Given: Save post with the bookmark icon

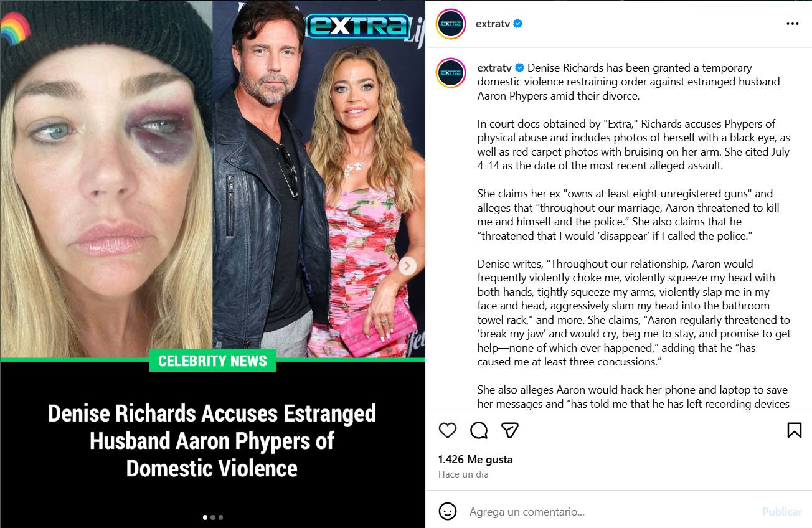Looking at the screenshot, I should click(x=795, y=430).
